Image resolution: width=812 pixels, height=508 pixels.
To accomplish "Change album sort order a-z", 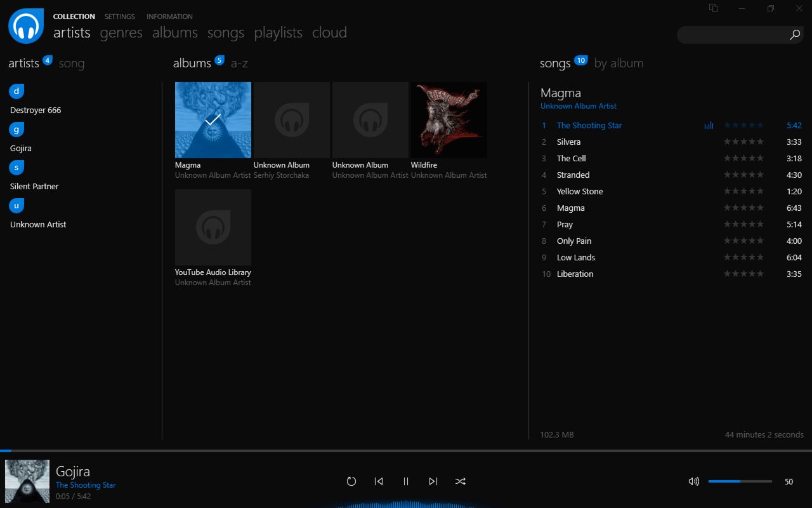I will pyautogui.click(x=239, y=63).
